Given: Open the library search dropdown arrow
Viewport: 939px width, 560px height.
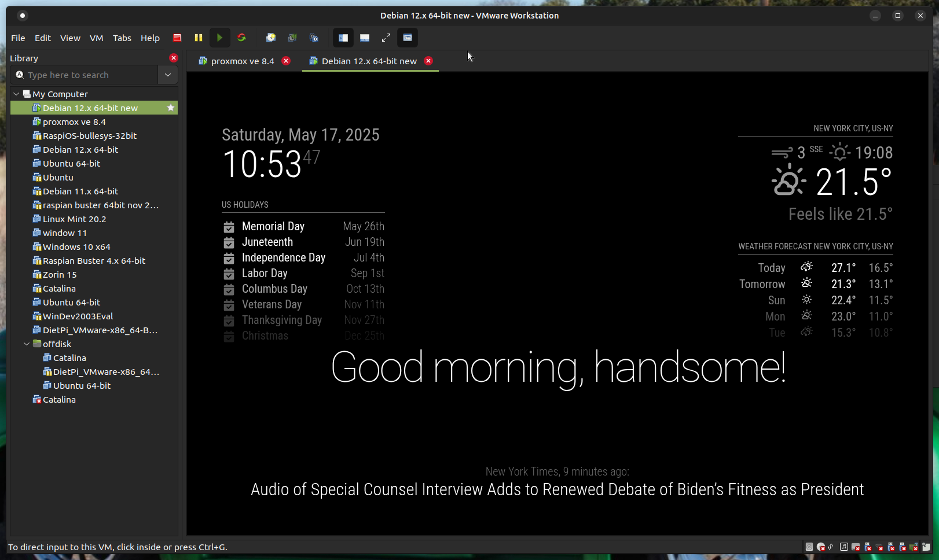Looking at the screenshot, I should point(168,75).
